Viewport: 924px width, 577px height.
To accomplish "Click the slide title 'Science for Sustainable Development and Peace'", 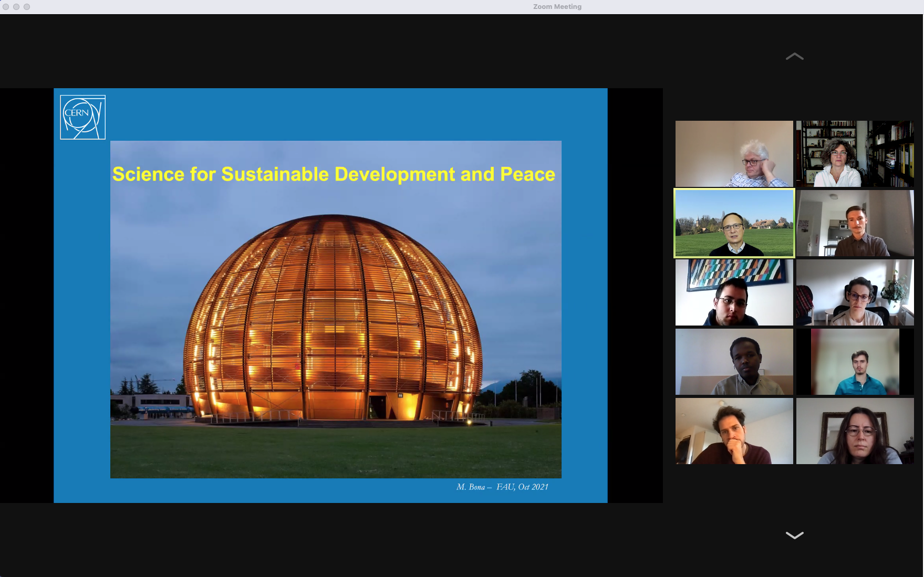I will pos(334,174).
